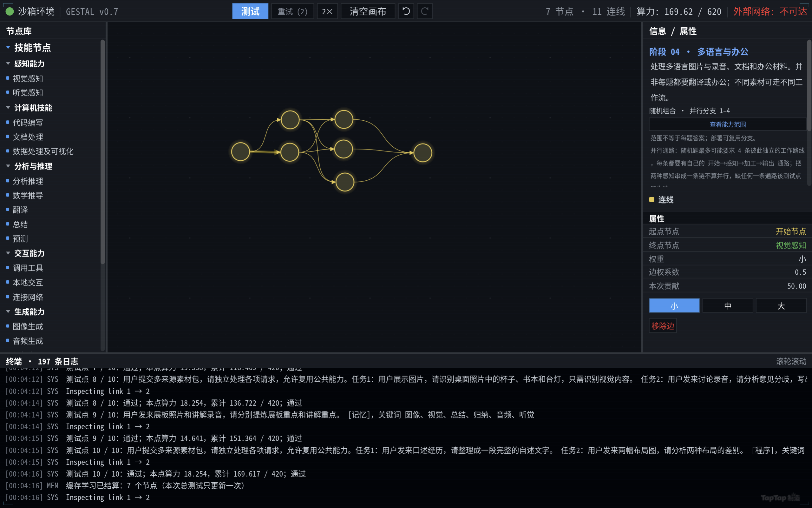This screenshot has height=508, width=812.
Task: Toggle the 2× speed button
Action: coord(327,11)
